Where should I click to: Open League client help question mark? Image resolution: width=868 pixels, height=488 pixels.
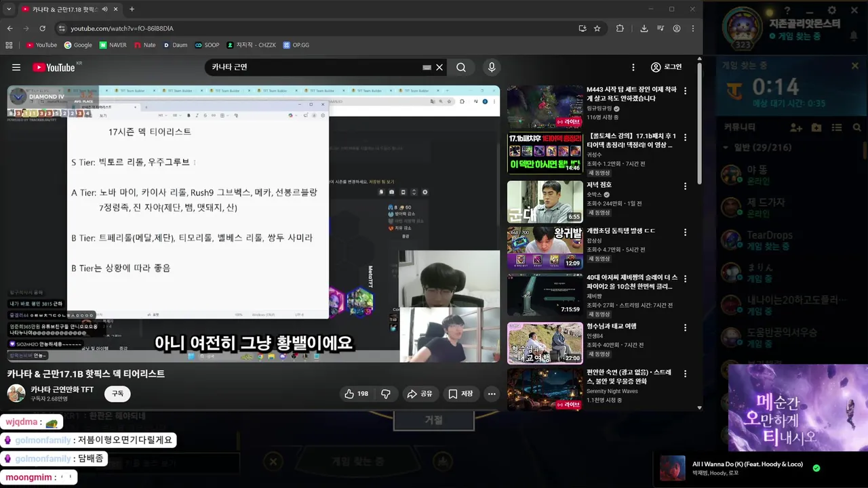tap(787, 10)
